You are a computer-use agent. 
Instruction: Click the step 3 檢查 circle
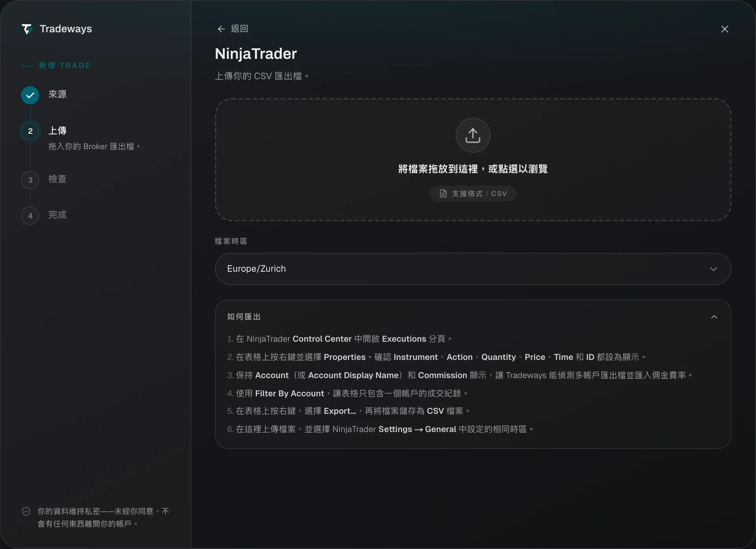pos(30,180)
